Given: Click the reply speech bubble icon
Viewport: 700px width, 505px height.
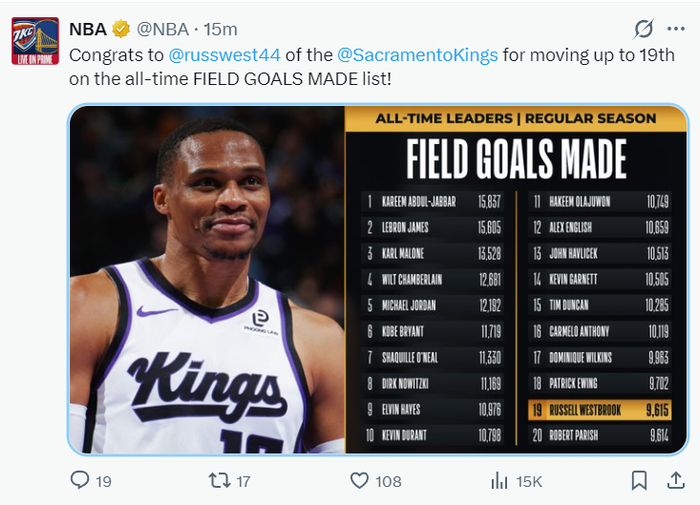Looking at the screenshot, I should pos(81,481).
